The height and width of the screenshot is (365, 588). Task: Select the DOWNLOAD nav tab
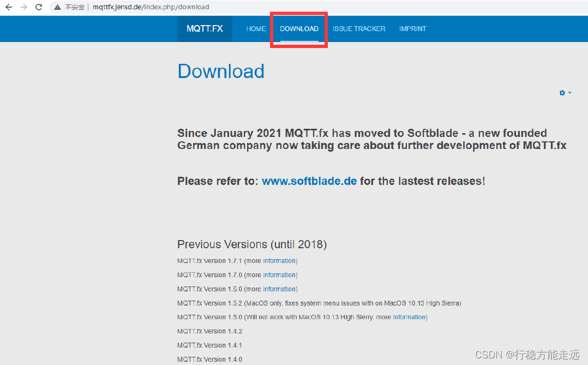click(299, 29)
